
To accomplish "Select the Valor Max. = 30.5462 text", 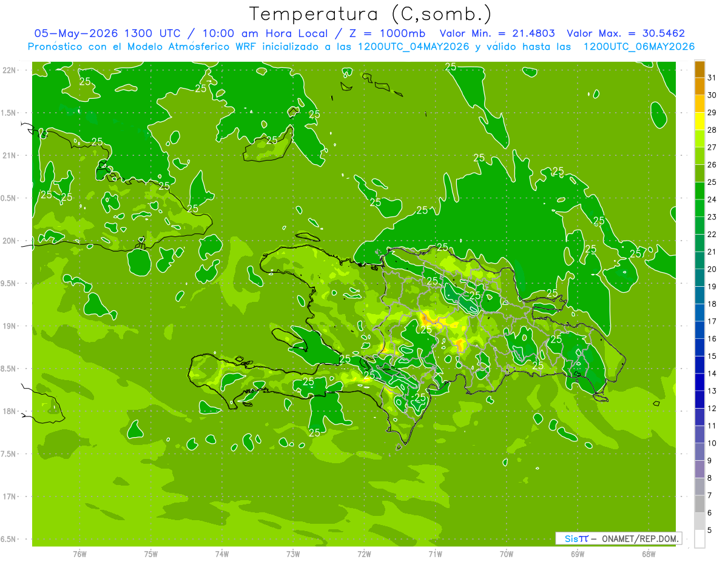I will click(625, 33).
